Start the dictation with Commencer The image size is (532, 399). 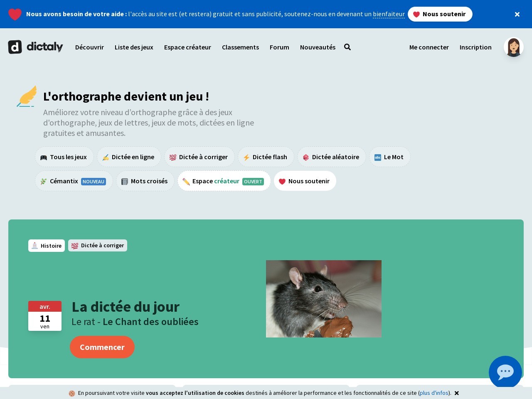click(x=102, y=347)
